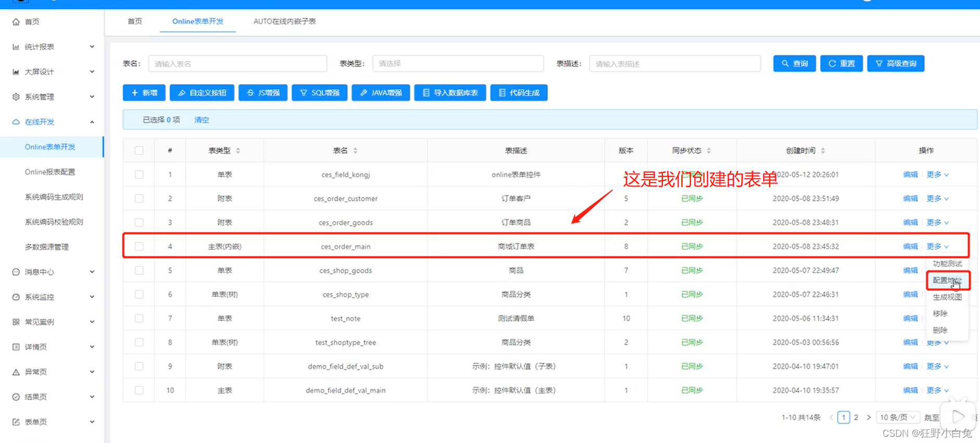Click the 表单页 edit icon
Viewport: 980px width, 443px height.
click(x=16, y=422)
